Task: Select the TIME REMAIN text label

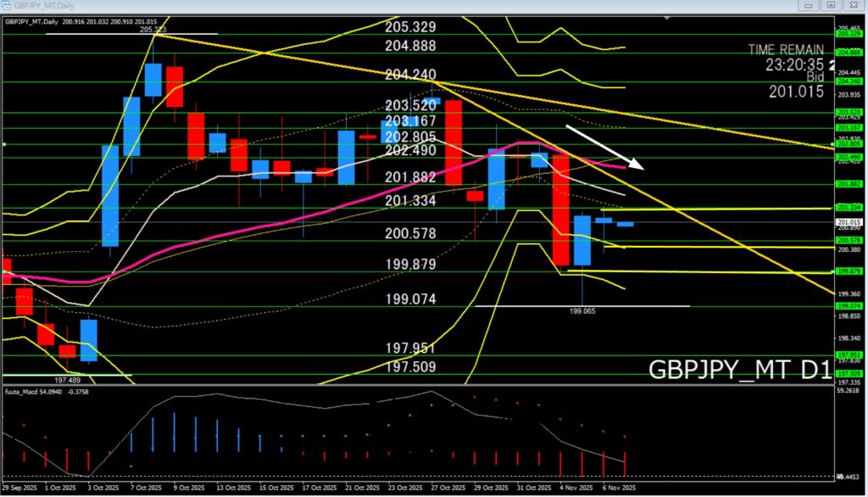Action: click(x=786, y=50)
